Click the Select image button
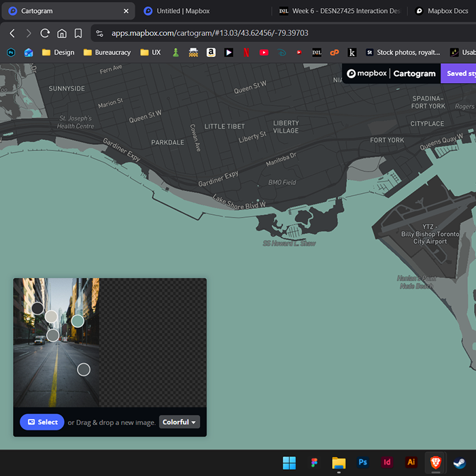The image size is (476, 476). click(41, 422)
